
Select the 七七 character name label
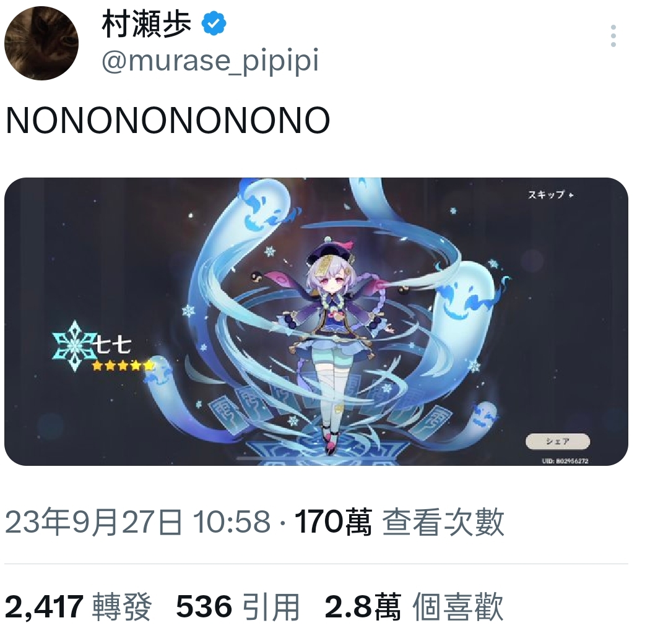tap(113, 345)
